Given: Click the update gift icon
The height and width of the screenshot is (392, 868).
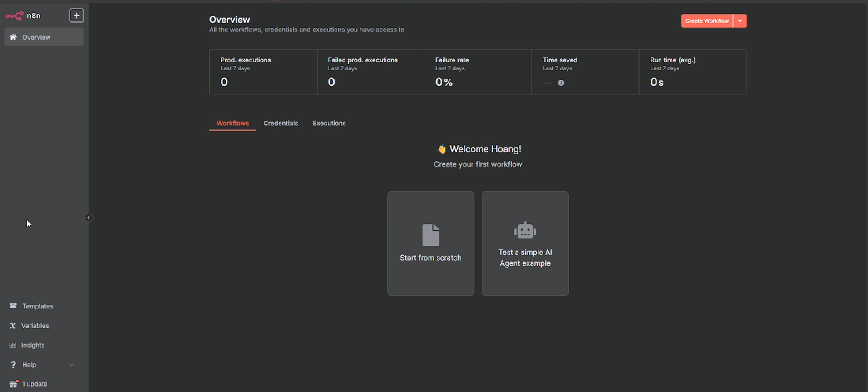Looking at the screenshot, I should (13, 384).
